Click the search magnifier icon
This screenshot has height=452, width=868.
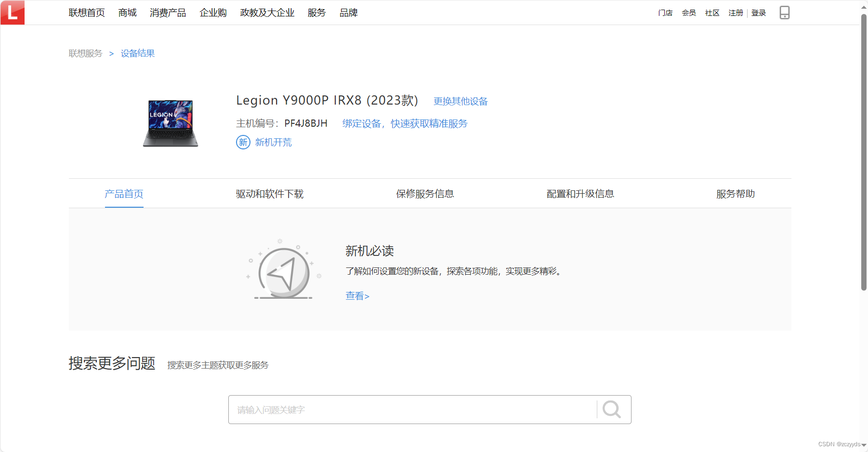[x=612, y=410]
